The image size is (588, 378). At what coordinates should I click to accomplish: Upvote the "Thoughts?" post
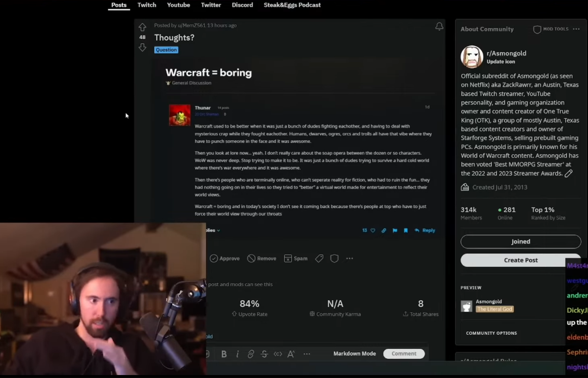[142, 27]
